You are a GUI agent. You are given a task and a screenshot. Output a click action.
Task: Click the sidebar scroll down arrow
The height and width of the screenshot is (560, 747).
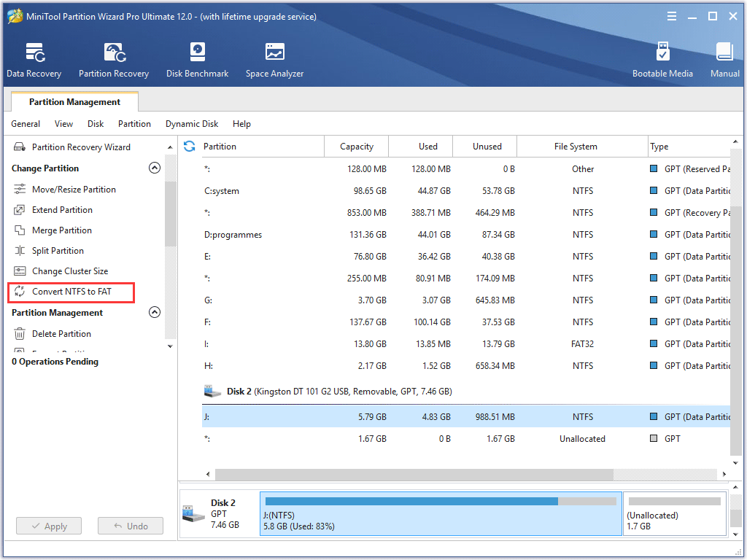tap(170, 346)
